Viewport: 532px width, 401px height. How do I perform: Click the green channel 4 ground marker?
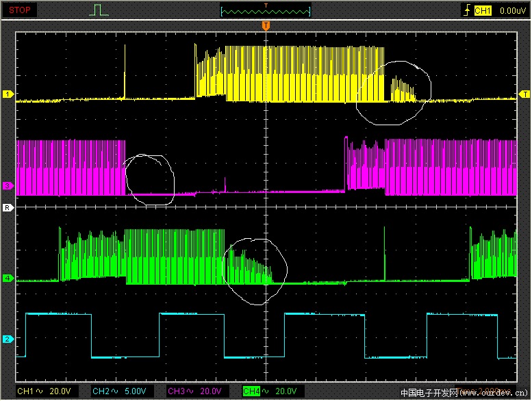tap(8, 279)
